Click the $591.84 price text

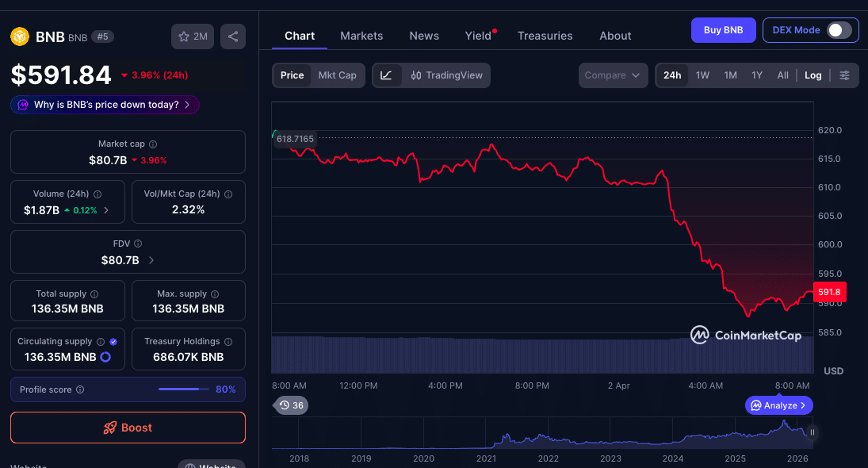tap(62, 75)
